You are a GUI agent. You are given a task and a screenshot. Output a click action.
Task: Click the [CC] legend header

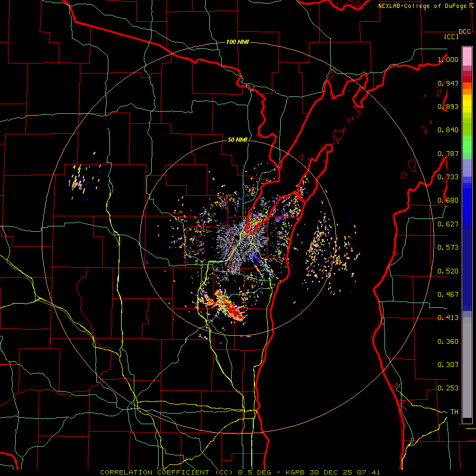(451, 36)
